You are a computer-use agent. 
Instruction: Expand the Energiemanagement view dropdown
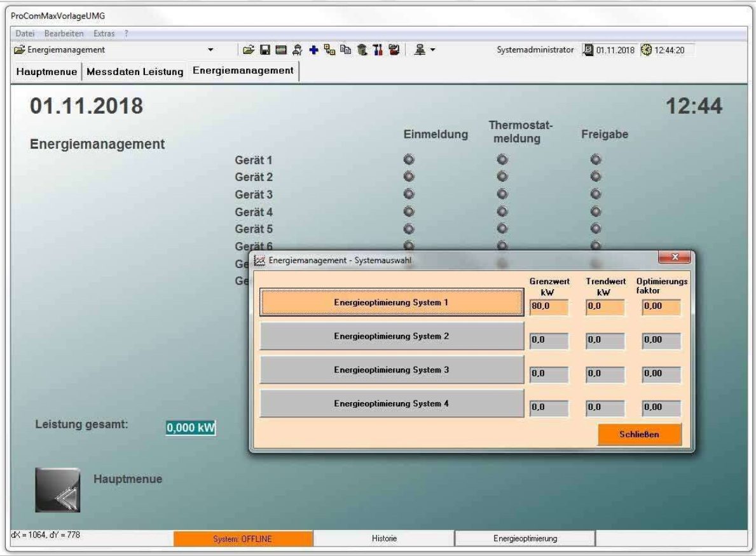[212, 50]
